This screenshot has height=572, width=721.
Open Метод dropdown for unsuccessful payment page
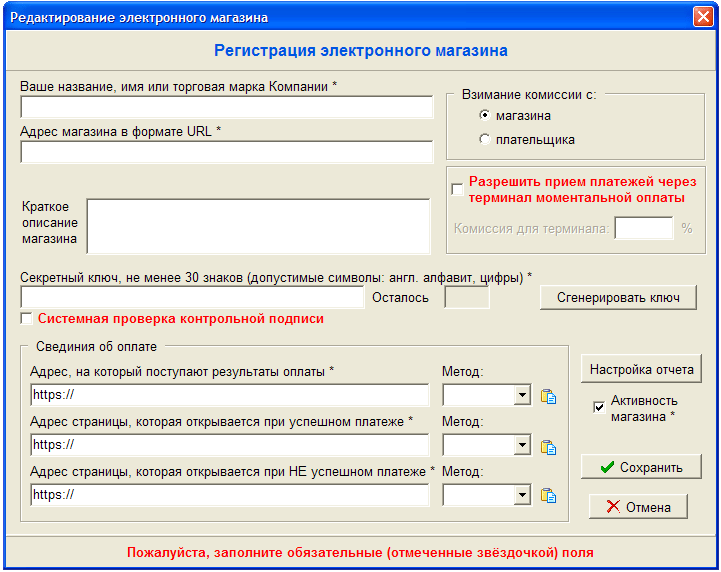521,495
